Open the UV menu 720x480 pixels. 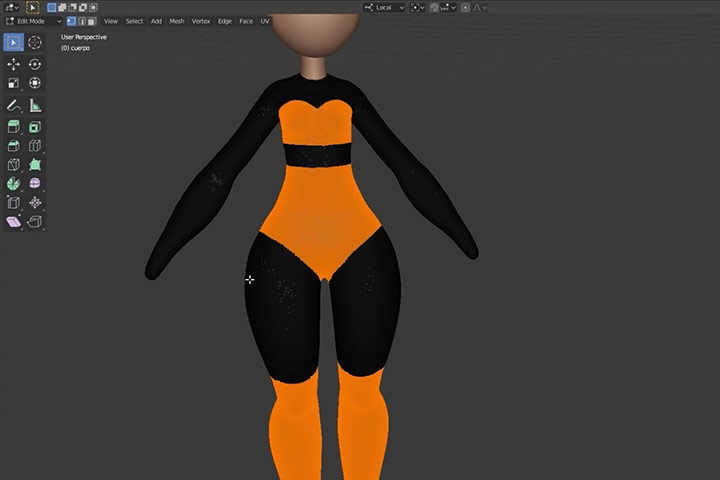tap(265, 21)
